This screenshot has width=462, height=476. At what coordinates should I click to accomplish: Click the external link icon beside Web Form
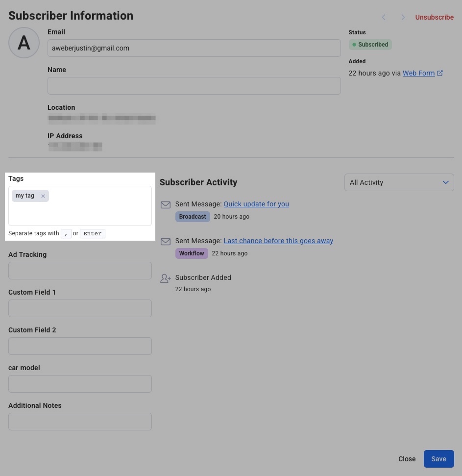tap(440, 73)
